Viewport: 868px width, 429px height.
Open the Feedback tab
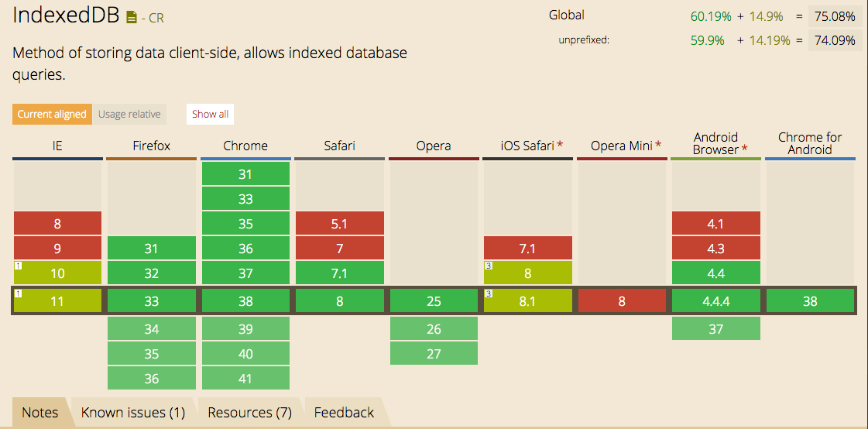click(344, 413)
